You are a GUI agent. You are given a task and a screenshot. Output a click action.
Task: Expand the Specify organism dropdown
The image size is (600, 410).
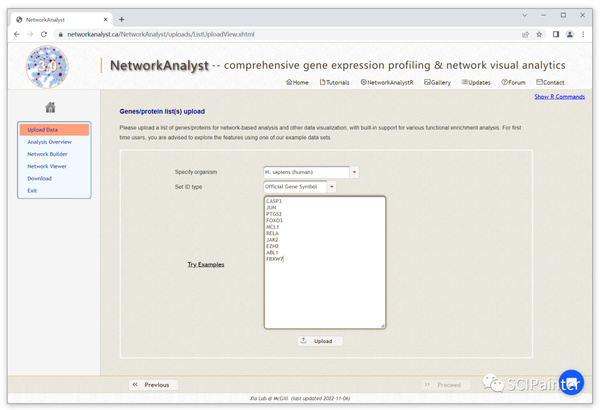point(354,172)
